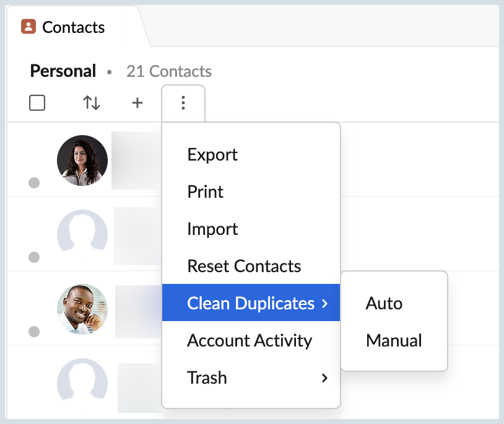Open the smiling man's contact photo
Image resolution: width=504 pixels, height=424 pixels.
(82, 309)
